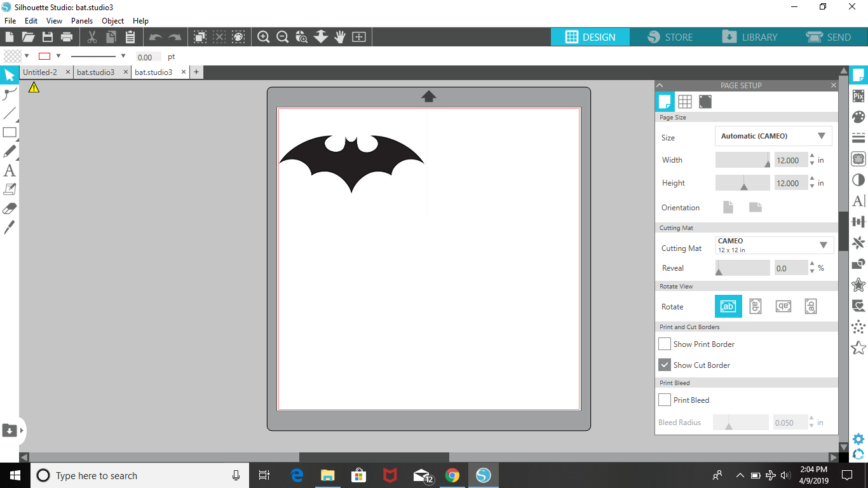Select the Edit Points tool
The height and width of the screenshot is (488, 868).
(10, 94)
